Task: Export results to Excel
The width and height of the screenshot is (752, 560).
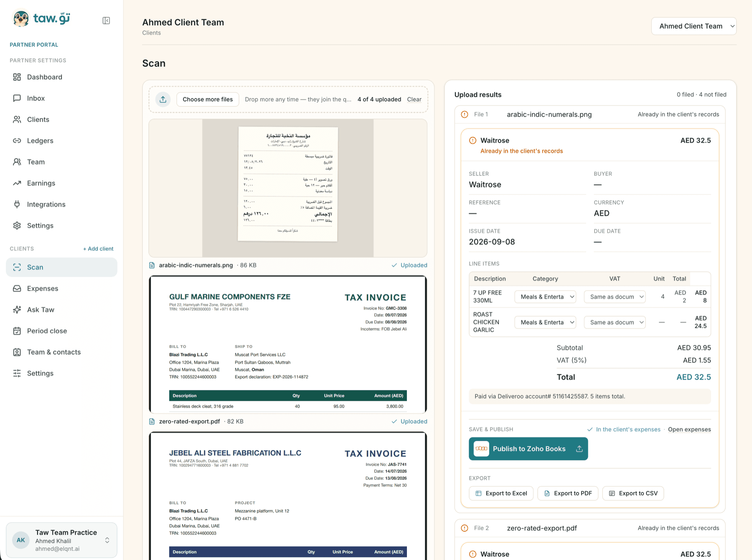Action: pyautogui.click(x=501, y=493)
